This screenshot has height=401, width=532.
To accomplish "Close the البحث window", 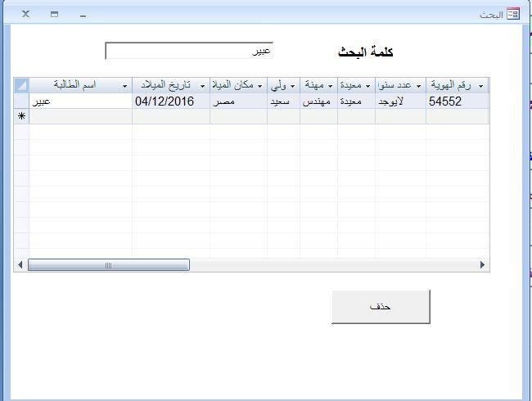I will pyautogui.click(x=26, y=14).
